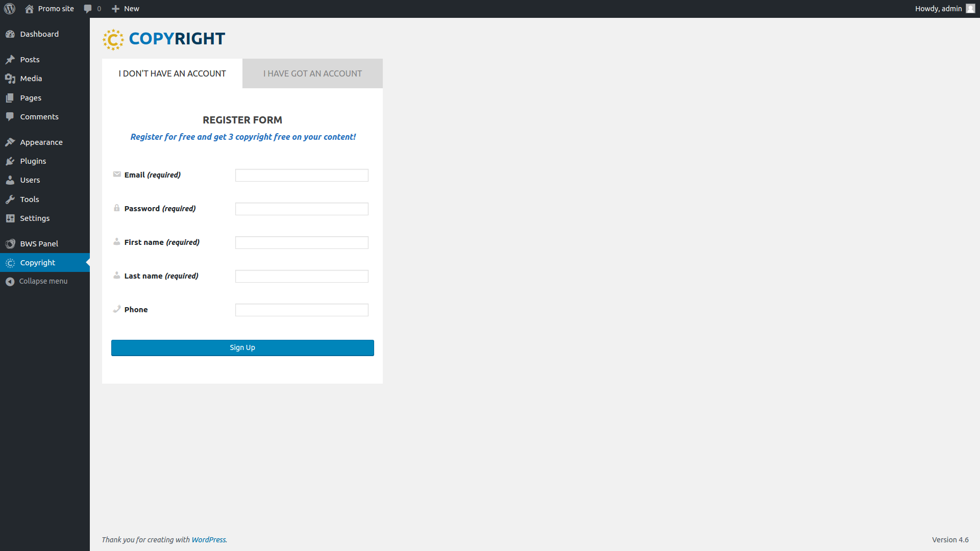Viewport: 980px width, 551px height.
Task: Click New in the admin bar
Action: tap(132, 9)
